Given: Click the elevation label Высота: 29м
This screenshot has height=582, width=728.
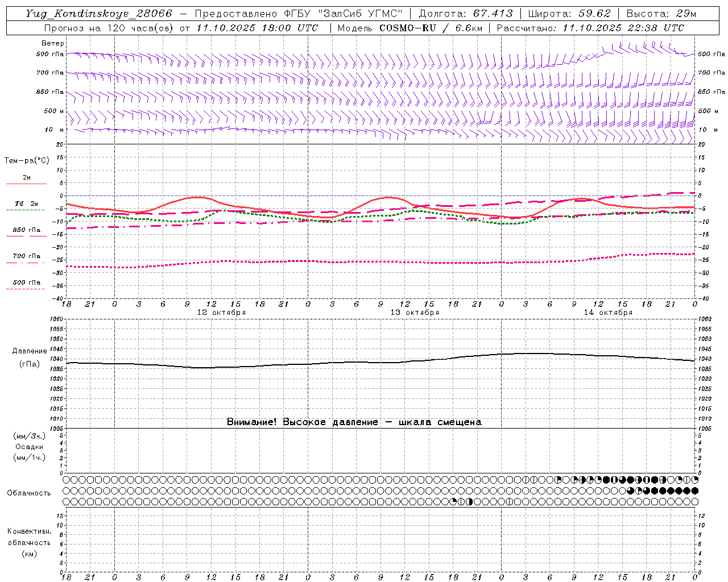Looking at the screenshot, I should pyautogui.click(x=661, y=14).
